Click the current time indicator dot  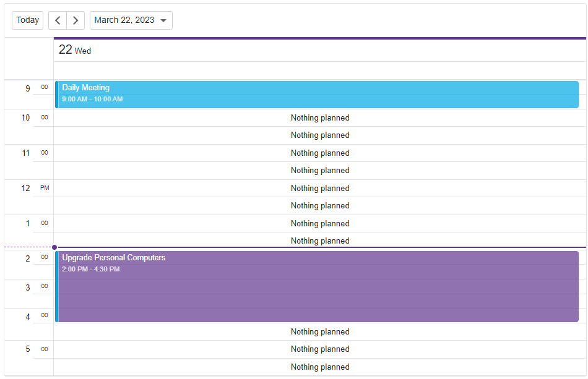point(54,246)
